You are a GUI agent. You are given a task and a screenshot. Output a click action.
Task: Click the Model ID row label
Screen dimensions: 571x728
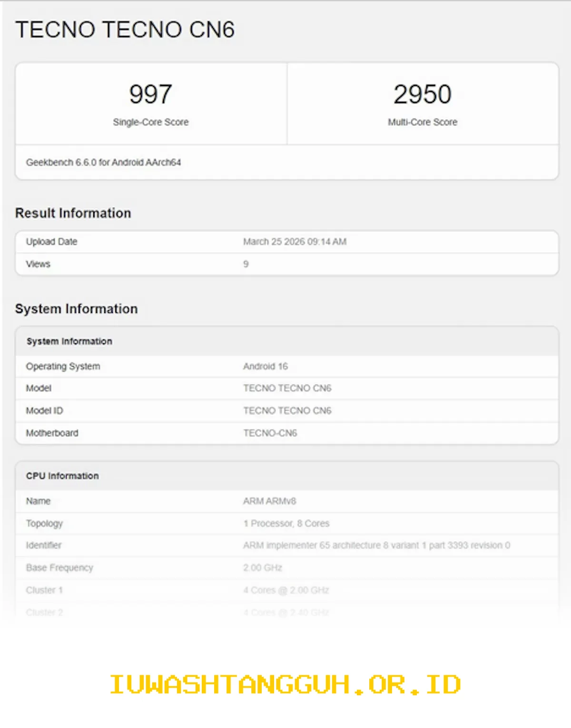[x=44, y=410]
